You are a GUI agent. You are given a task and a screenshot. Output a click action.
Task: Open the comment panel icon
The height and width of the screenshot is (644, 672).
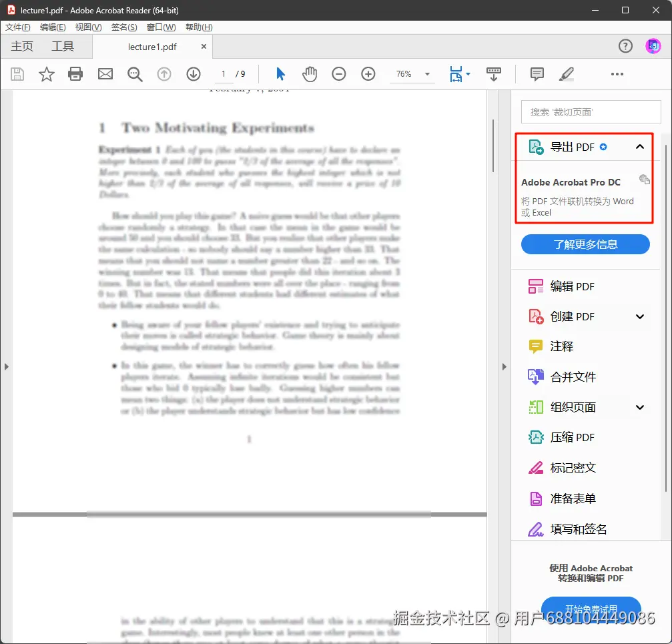(537, 74)
